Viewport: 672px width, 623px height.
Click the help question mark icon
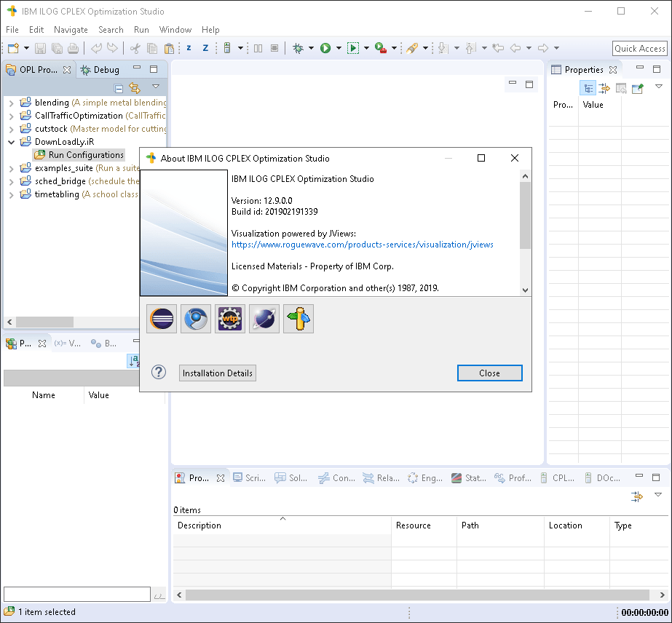tap(159, 373)
